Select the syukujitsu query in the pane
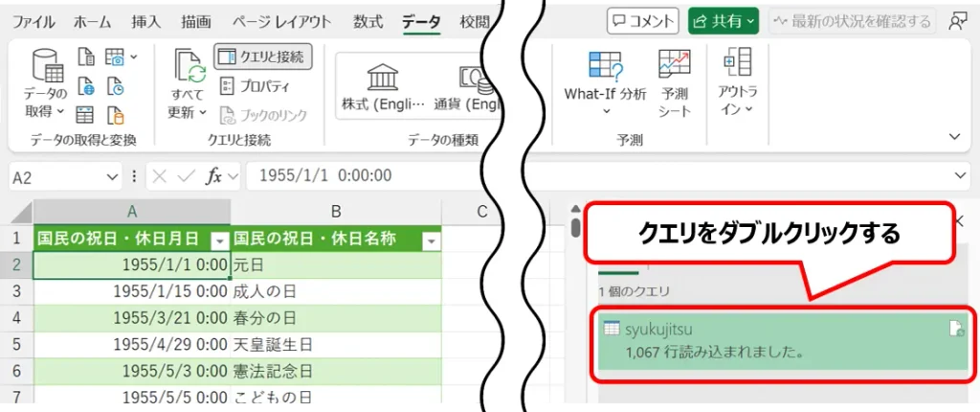 [781, 342]
